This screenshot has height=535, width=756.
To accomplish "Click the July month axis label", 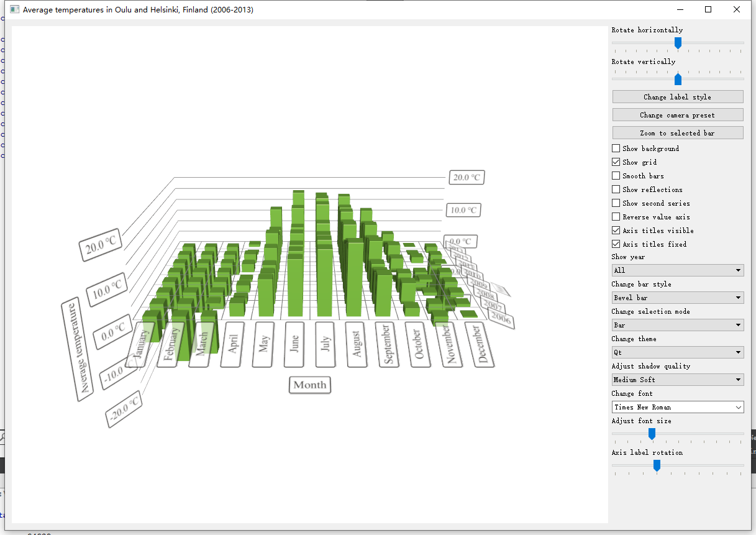I will pyautogui.click(x=326, y=344).
